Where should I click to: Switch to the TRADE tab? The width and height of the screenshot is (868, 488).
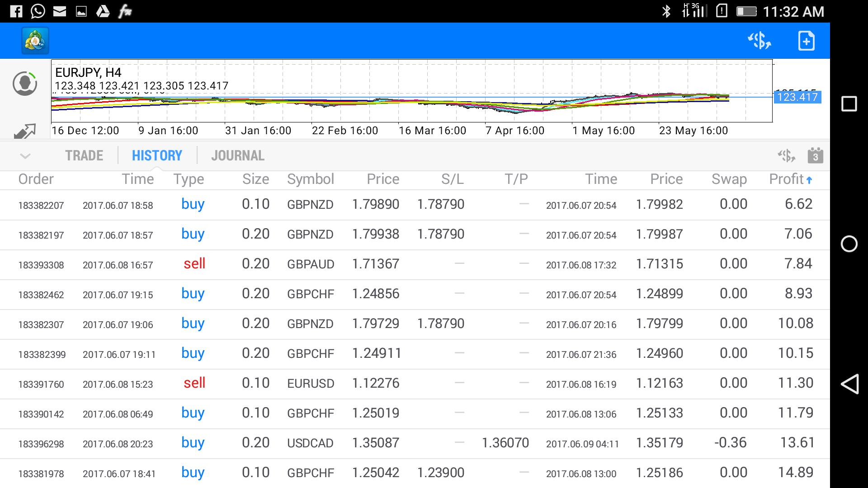(x=84, y=156)
